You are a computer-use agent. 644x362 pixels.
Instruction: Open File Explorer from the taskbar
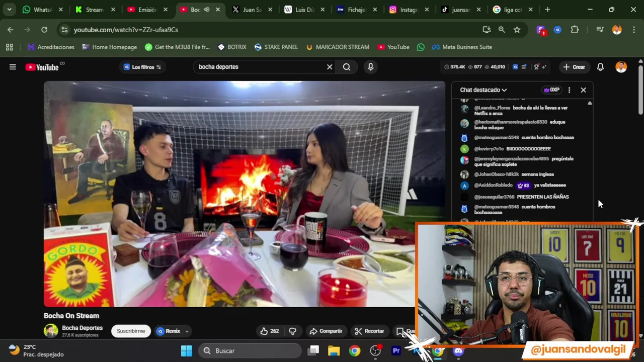click(334, 351)
